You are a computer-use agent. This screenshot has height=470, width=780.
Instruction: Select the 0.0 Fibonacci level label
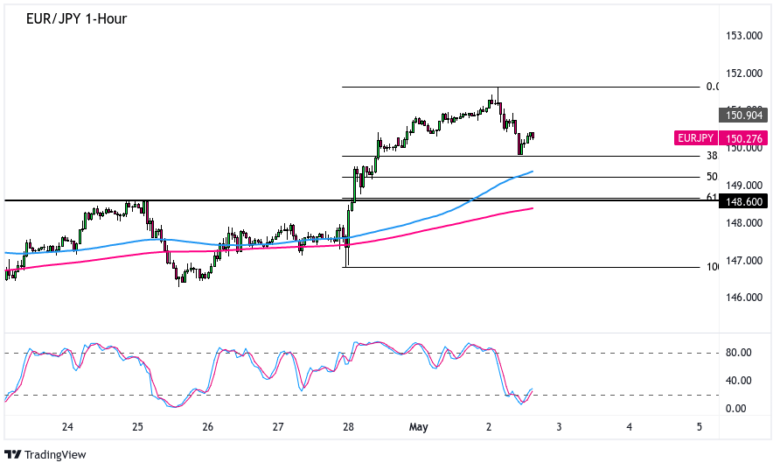(x=712, y=87)
